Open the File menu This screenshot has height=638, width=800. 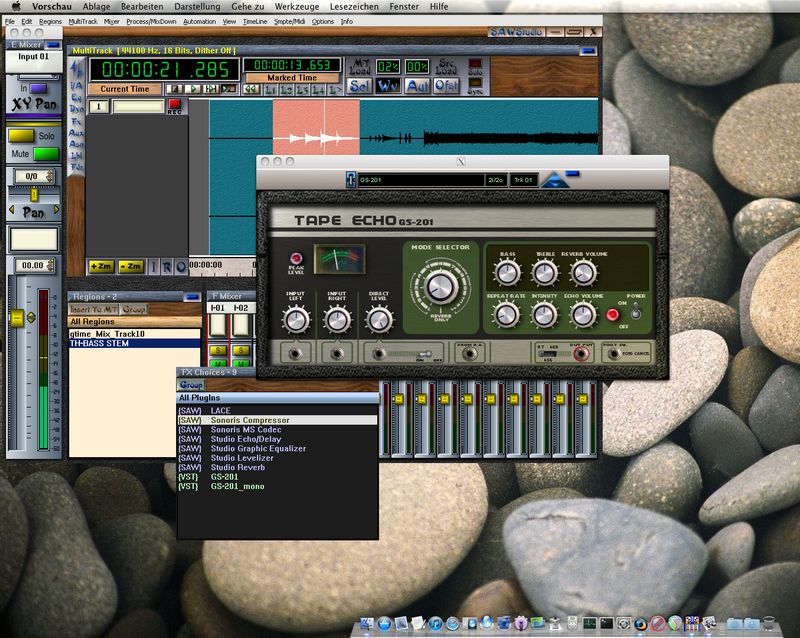(x=10, y=21)
